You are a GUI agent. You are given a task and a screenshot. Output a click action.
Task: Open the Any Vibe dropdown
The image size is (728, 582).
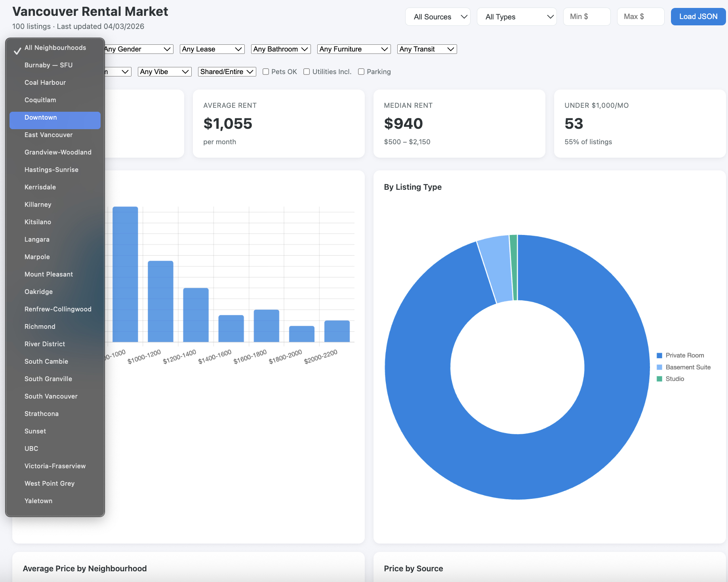164,72
